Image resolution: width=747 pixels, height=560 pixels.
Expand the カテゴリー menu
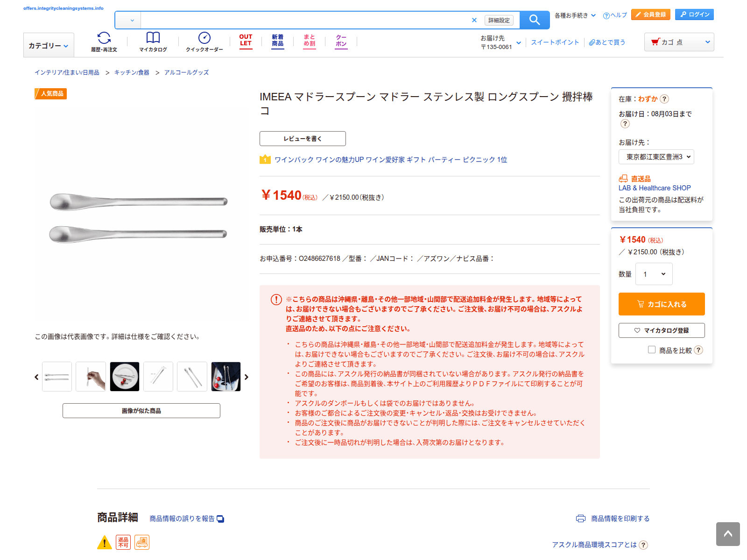[49, 45]
